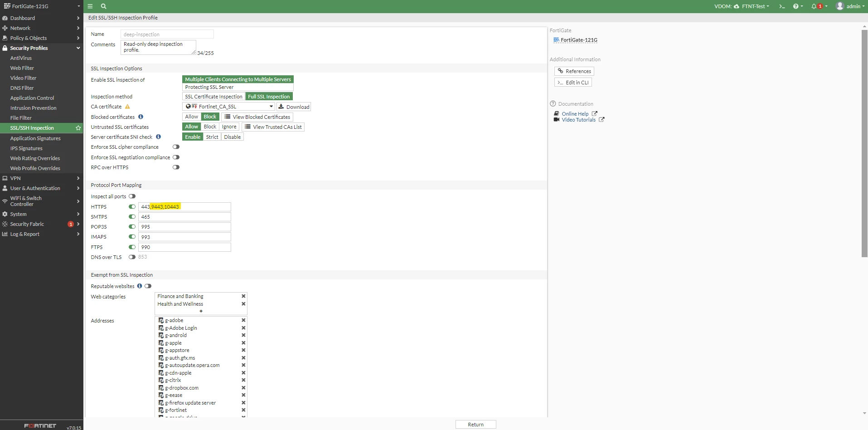The width and height of the screenshot is (868, 430).
Task: Remove Finance and Banking web category
Action: [243, 296]
